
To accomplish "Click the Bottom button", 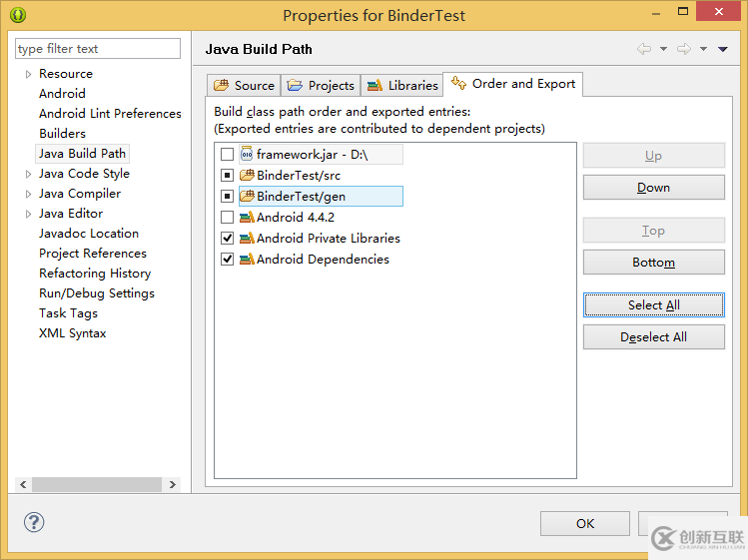I will pos(653,263).
